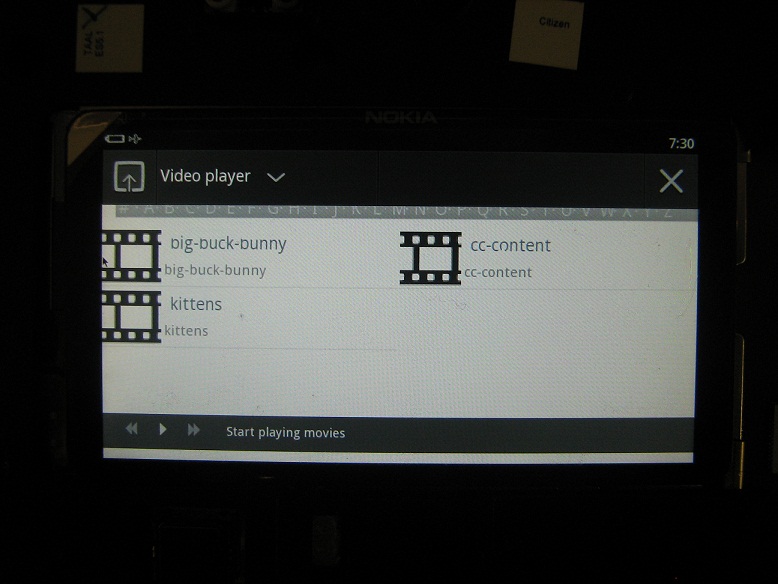Open the Video player title label

point(205,176)
